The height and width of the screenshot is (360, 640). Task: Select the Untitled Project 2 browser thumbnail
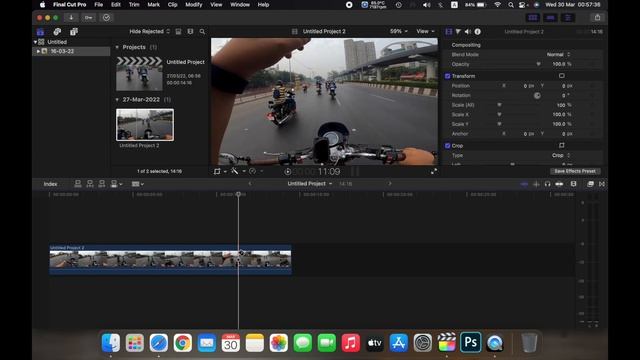pos(145,124)
